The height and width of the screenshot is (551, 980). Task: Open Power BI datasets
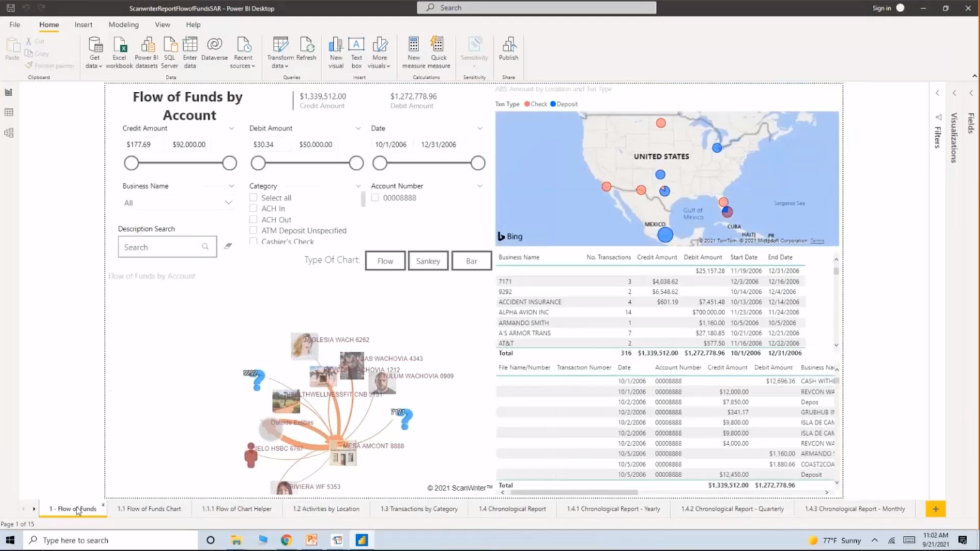click(147, 52)
